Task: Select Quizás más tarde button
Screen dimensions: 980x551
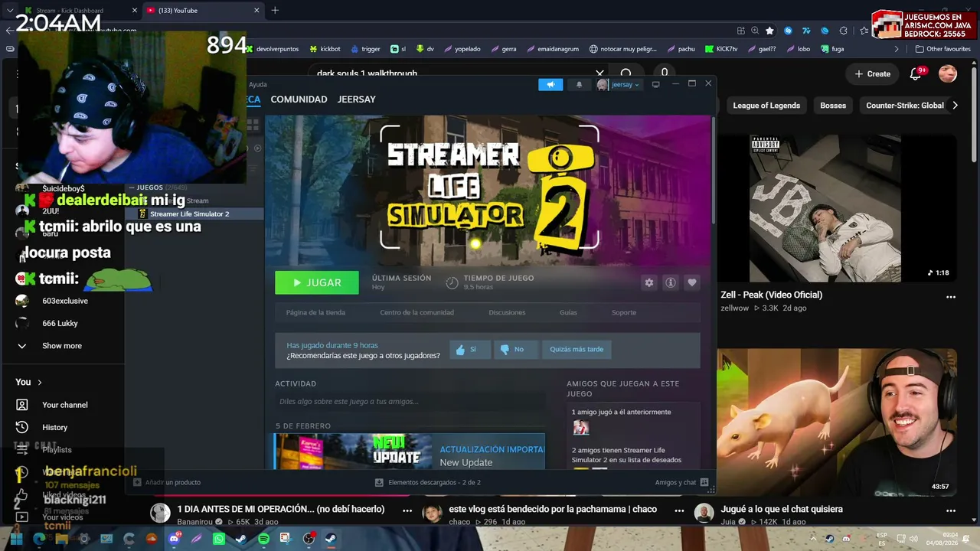Action: (577, 350)
